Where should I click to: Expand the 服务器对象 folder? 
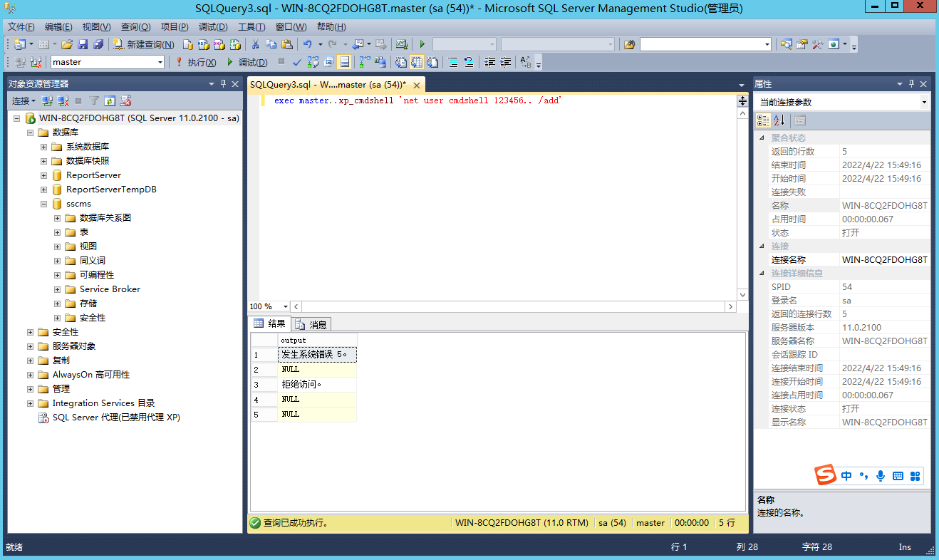[x=30, y=346]
